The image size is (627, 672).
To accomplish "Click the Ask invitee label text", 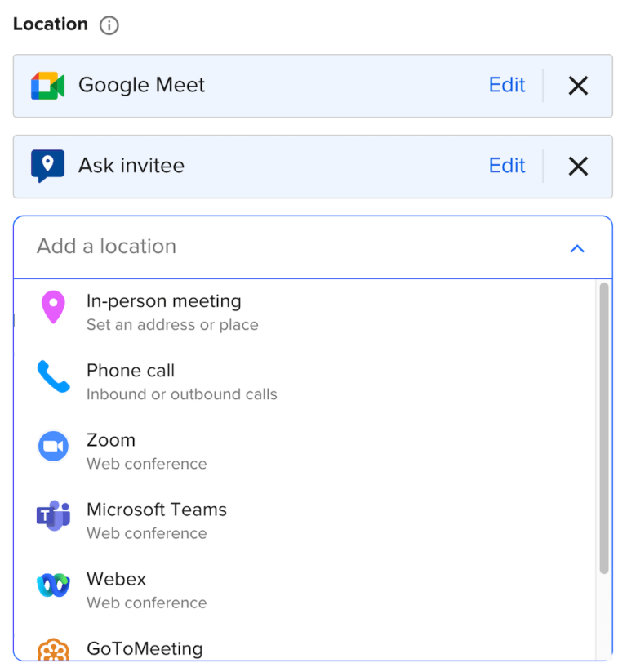I will pos(131,166).
